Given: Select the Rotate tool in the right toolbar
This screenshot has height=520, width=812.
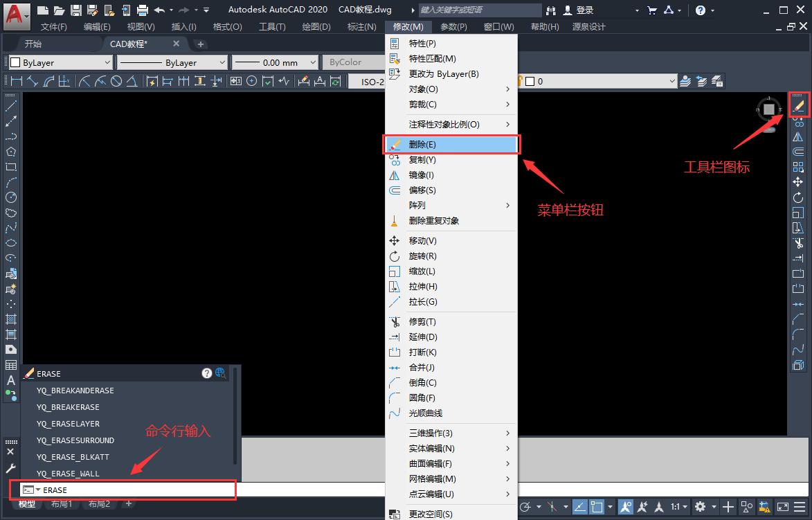Looking at the screenshot, I should (798, 197).
